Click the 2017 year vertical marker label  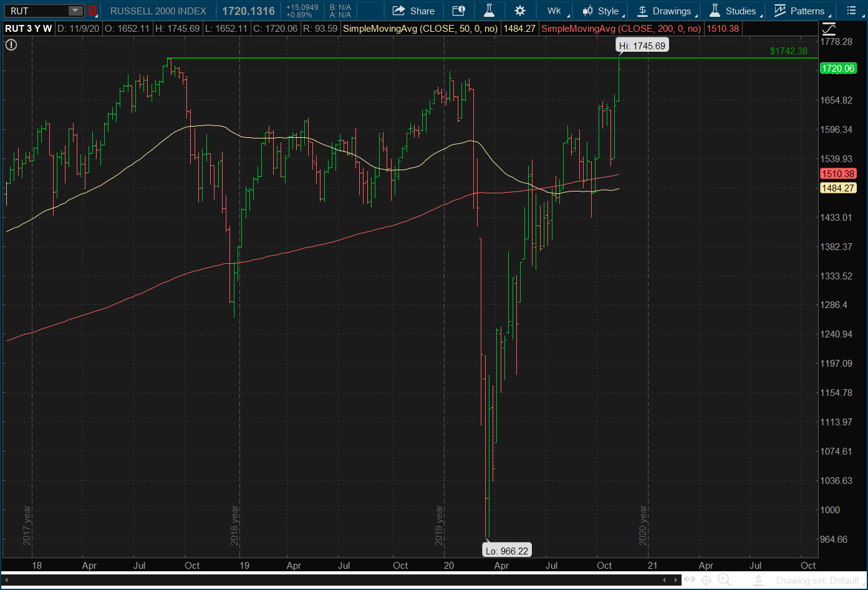(x=27, y=526)
